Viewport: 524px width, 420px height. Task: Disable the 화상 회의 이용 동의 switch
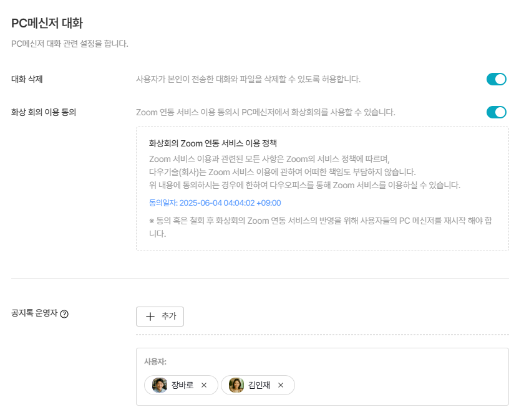click(496, 112)
